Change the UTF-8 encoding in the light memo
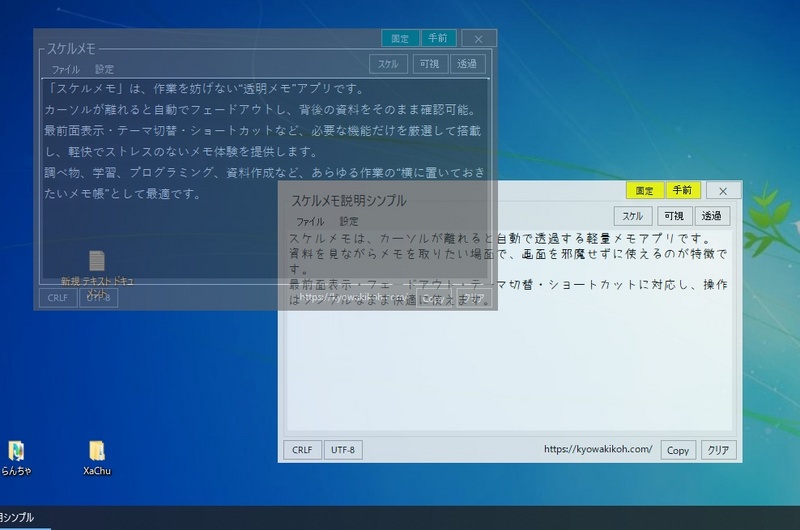This screenshot has height=530, width=800. (x=343, y=450)
